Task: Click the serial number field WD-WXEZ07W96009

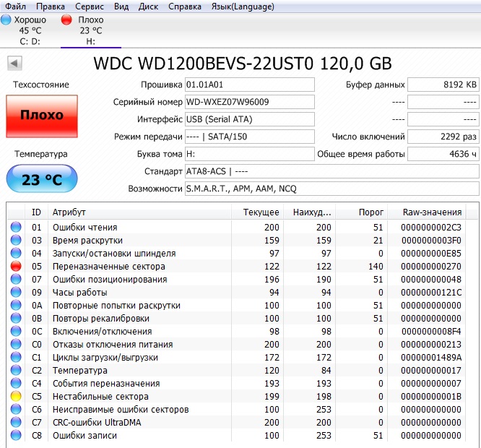Action: 250,102
